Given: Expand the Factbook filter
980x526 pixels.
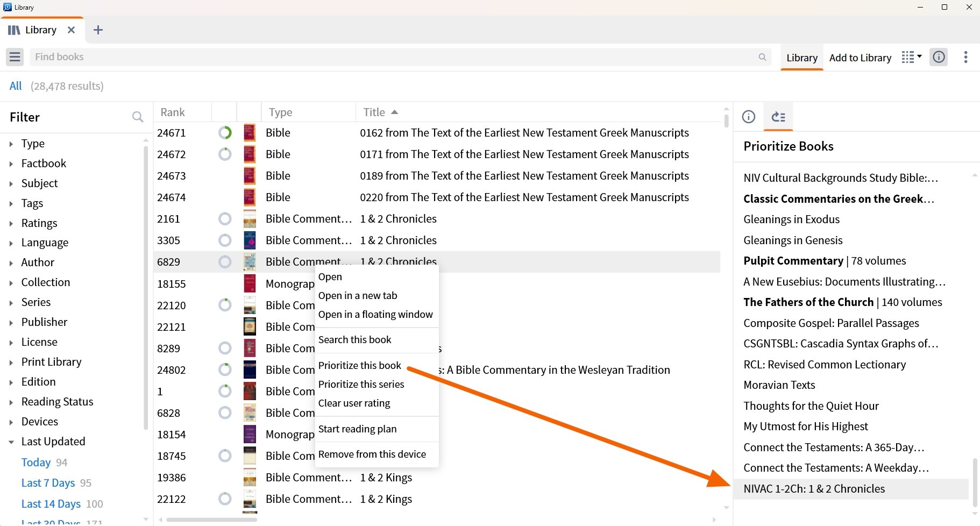Looking at the screenshot, I should (11, 164).
